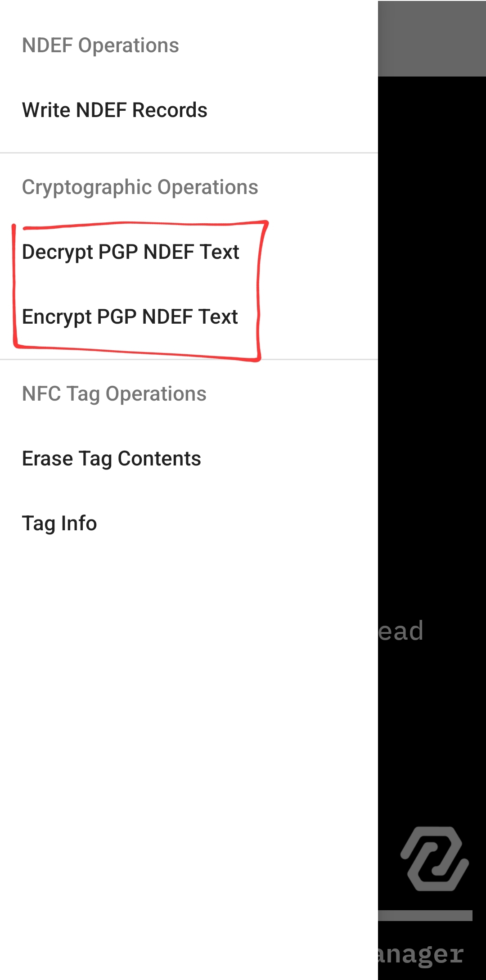Click the NDEF Operations section header
Screen dimensions: 486x980
[100, 45]
